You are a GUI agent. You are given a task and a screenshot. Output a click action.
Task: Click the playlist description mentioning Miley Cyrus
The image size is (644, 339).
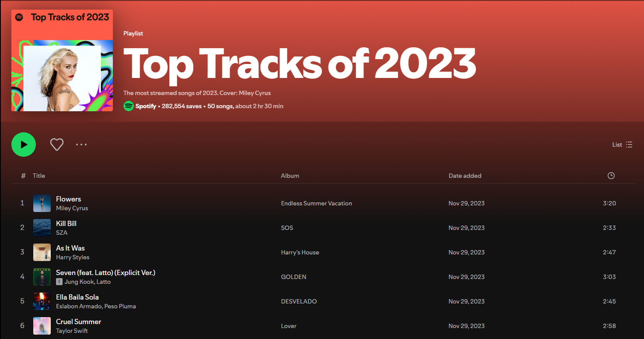pyautogui.click(x=197, y=93)
